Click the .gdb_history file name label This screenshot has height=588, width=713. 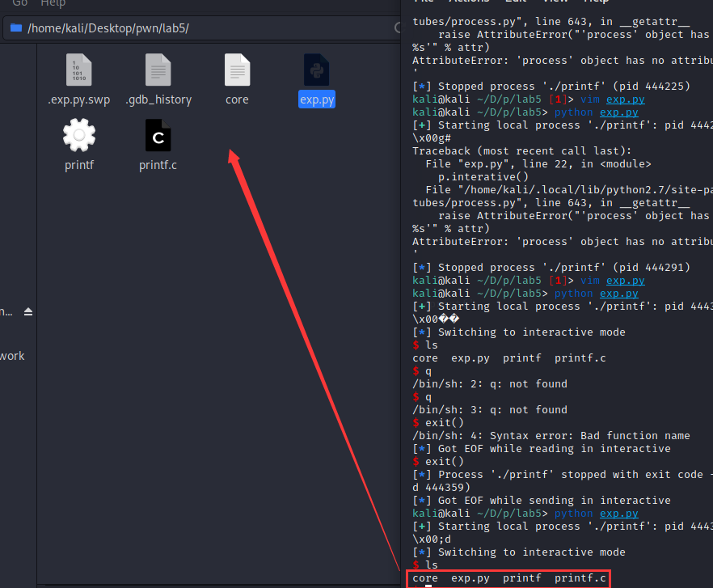click(x=158, y=99)
